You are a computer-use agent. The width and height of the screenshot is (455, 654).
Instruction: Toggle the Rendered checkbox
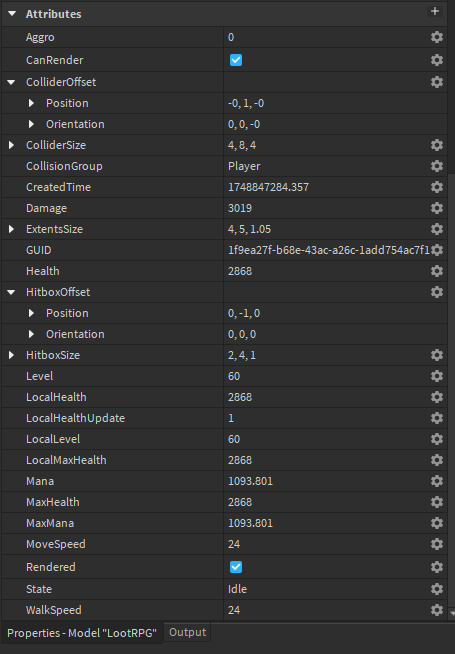point(236,567)
